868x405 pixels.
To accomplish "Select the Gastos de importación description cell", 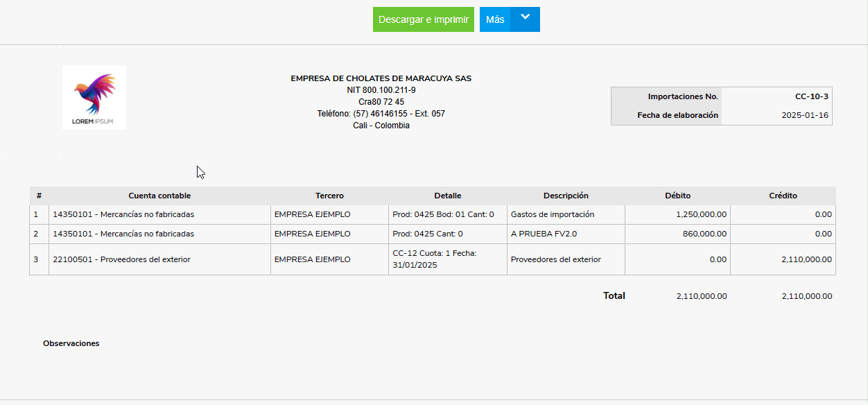I will (x=553, y=214).
